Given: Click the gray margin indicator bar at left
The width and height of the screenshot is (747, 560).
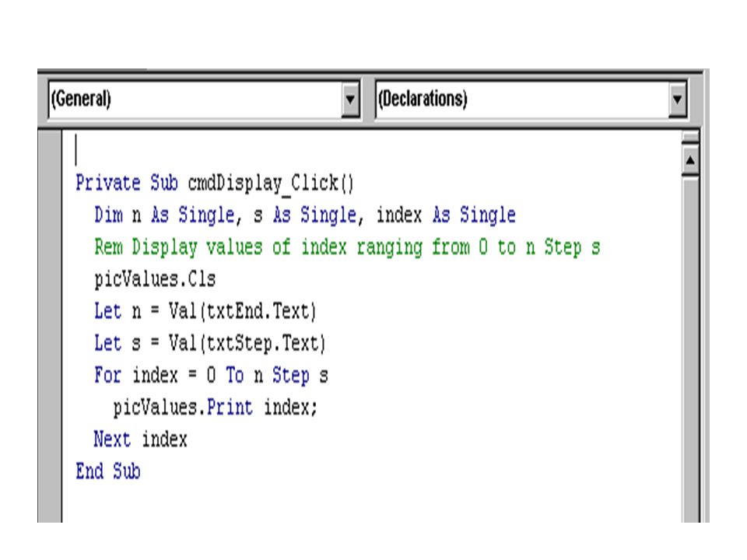Looking at the screenshot, I should [x=50, y=326].
